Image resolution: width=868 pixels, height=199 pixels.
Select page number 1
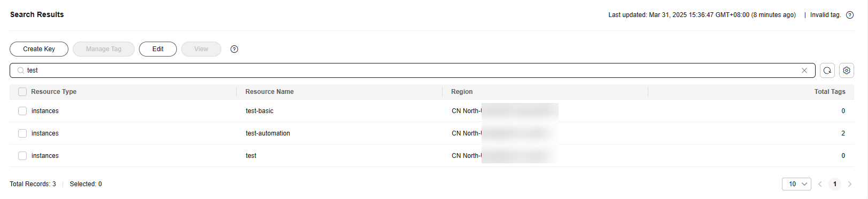pyautogui.click(x=835, y=184)
